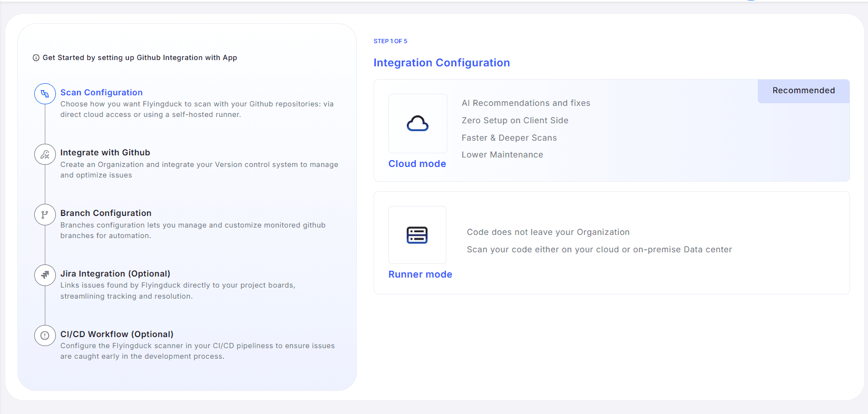Select Jira Integration (Optional) step title
Image resolution: width=868 pixels, height=414 pixels.
(115, 273)
